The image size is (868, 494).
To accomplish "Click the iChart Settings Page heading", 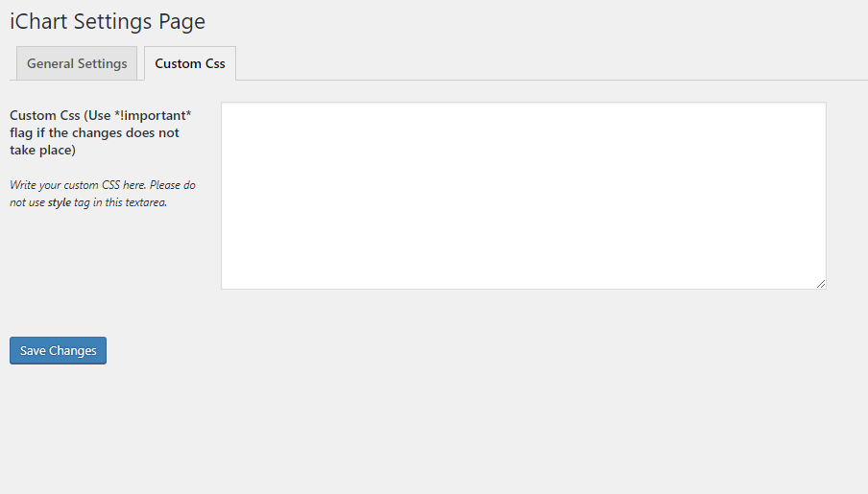I will [108, 21].
